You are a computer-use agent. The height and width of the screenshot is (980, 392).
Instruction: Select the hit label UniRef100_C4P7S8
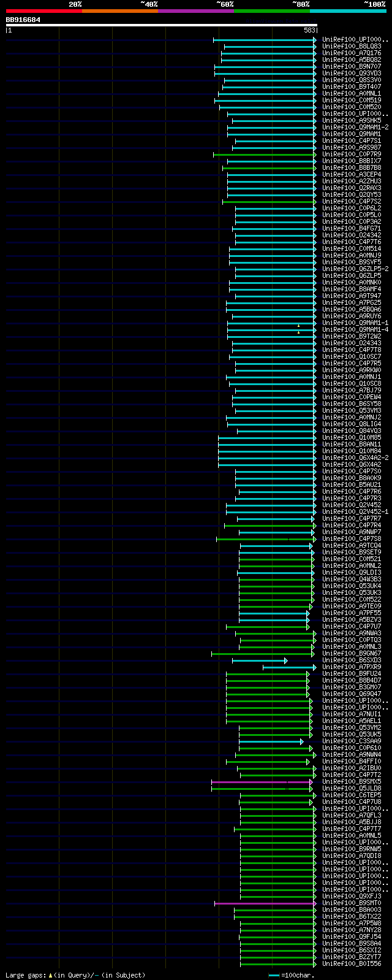pyautogui.click(x=352, y=538)
